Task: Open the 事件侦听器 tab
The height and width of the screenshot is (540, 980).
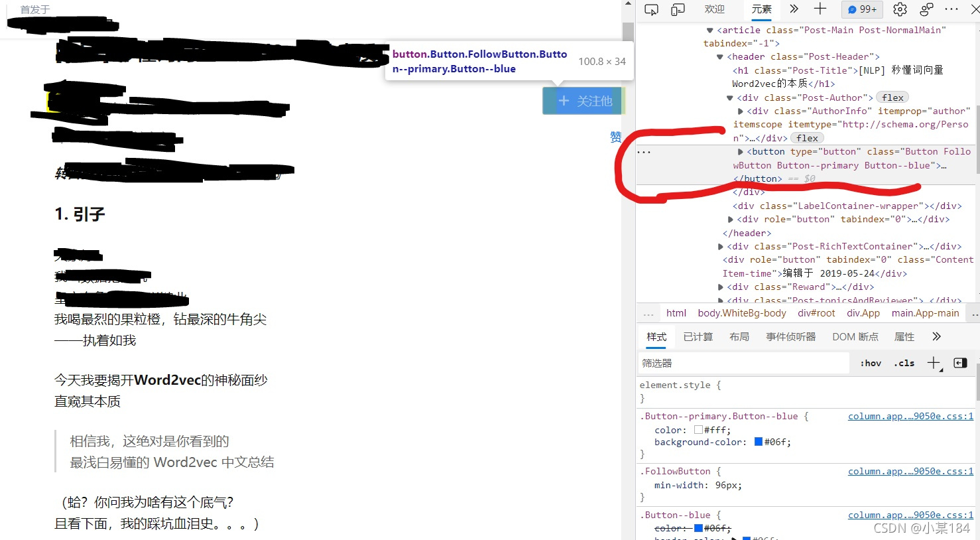Action: click(791, 337)
